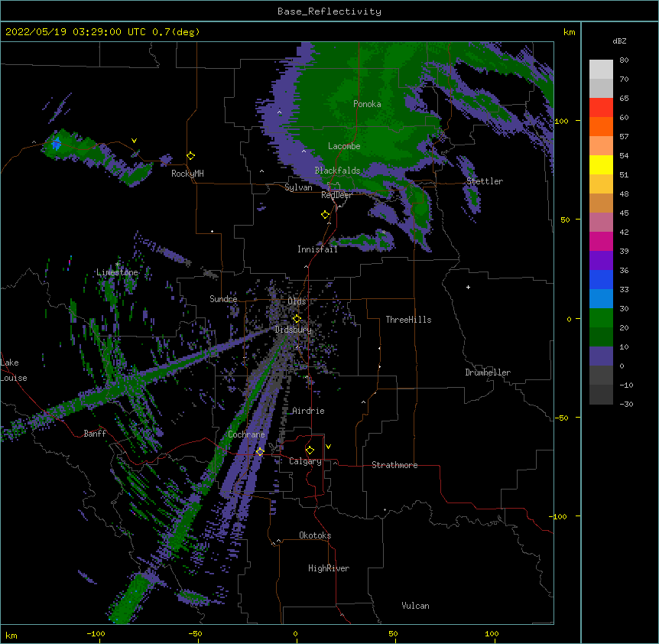The image size is (659, 644).
Task: Click the Didsbury town label
Action: coord(294,330)
